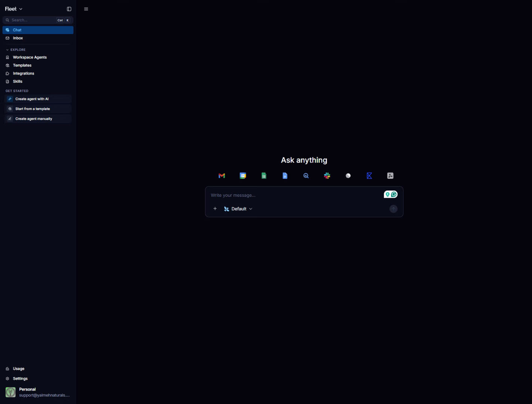Click the Write your message input
The height and width of the screenshot is (404, 532).
(296, 195)
